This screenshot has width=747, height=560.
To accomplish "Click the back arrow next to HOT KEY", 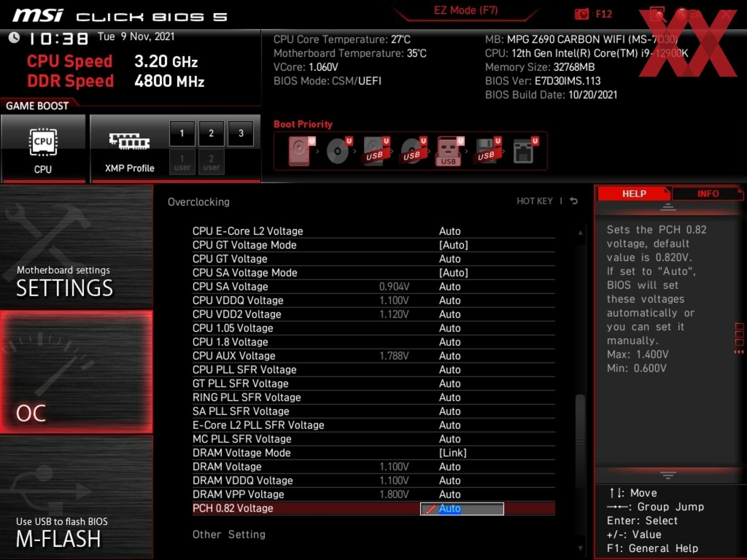I will (573, 201).
